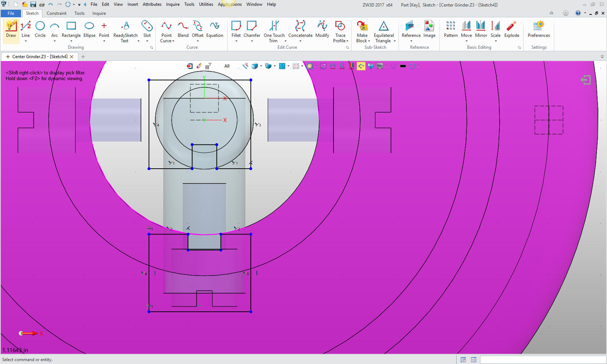This screenshot has width=607, height=364.
Task: Select the Equilateral Triangle sub-sketch
Action: pos(384,32)
